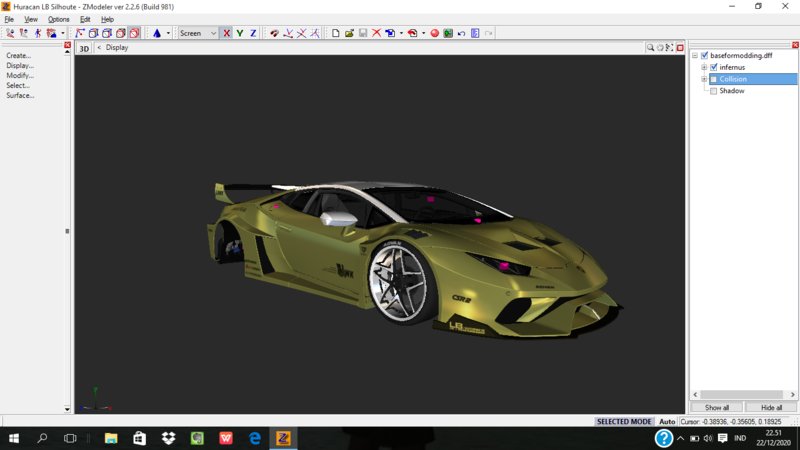800x450 pixels.
Task: Click the blue properties panel icon
Action: click(475, 33)
